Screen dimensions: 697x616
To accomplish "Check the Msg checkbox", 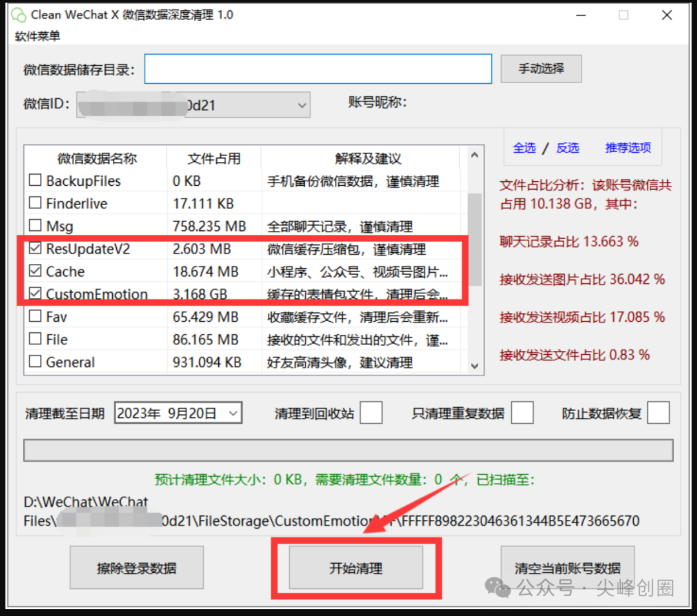I will point(35,225).
